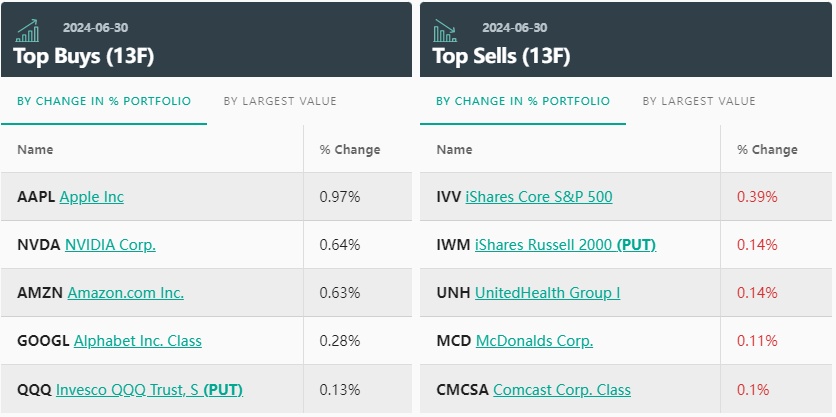Open the McDonalds Corp. link
The height and width of the screenshot is (417, 836).
(x=534, y=341)
